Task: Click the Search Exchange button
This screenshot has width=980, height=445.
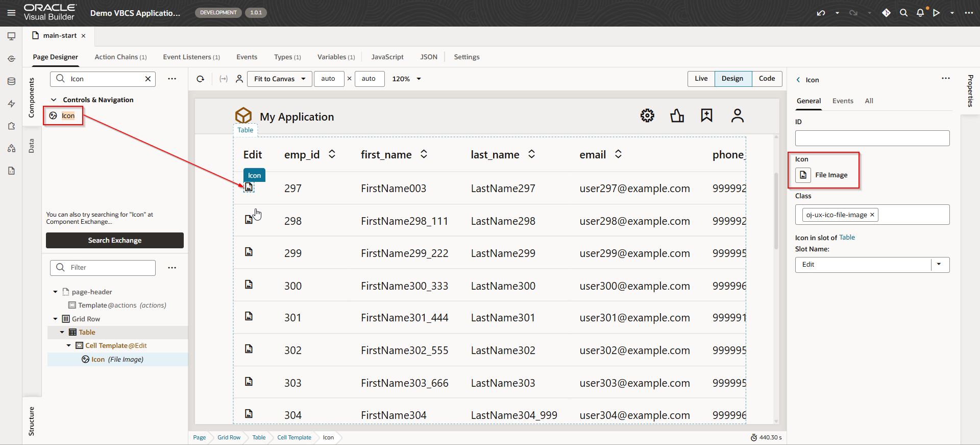Action: coord(115,241)
